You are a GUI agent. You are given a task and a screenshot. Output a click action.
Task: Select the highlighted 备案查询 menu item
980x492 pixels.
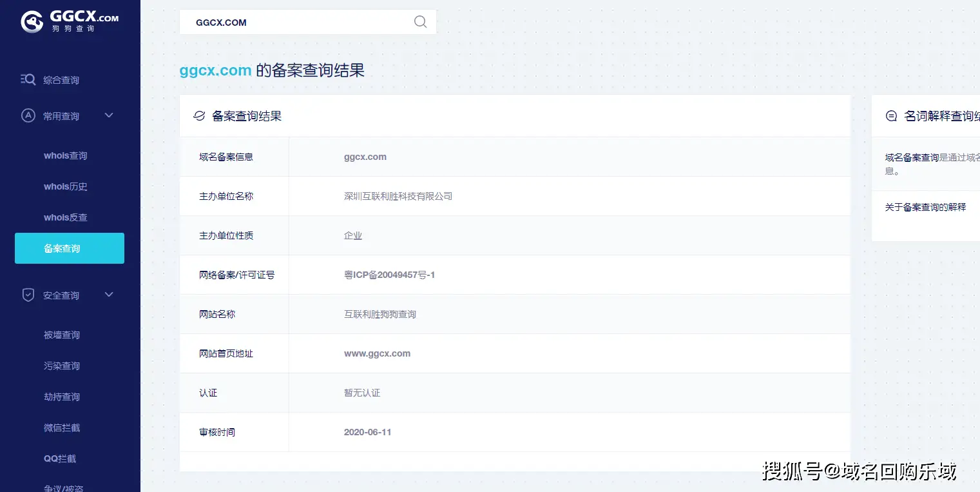coord(70,248)
